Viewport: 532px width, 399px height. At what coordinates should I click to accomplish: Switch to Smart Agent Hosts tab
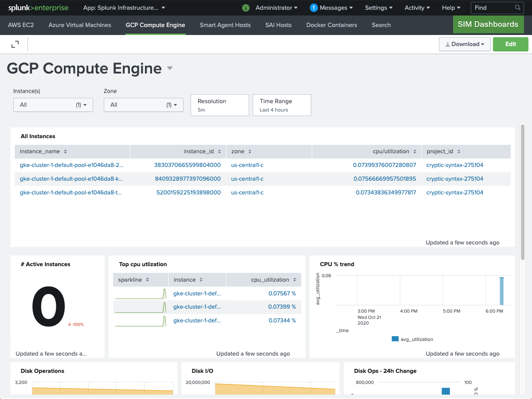(x=225, y=25)
